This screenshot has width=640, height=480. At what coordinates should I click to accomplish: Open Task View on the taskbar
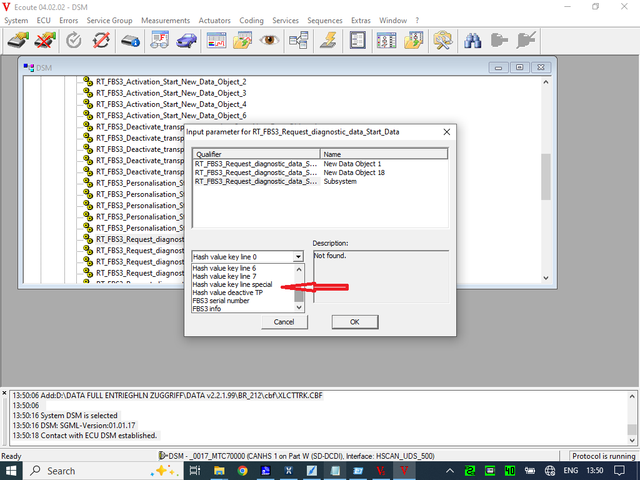tap(195, 471)
